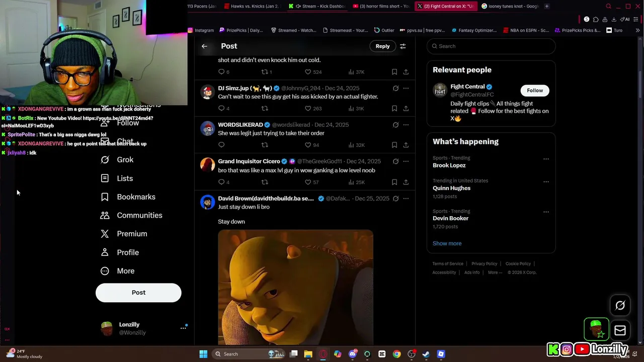
Task: Switch to horror films short YouTube tab
Action: pyautogui.click(x=381, y=6)
